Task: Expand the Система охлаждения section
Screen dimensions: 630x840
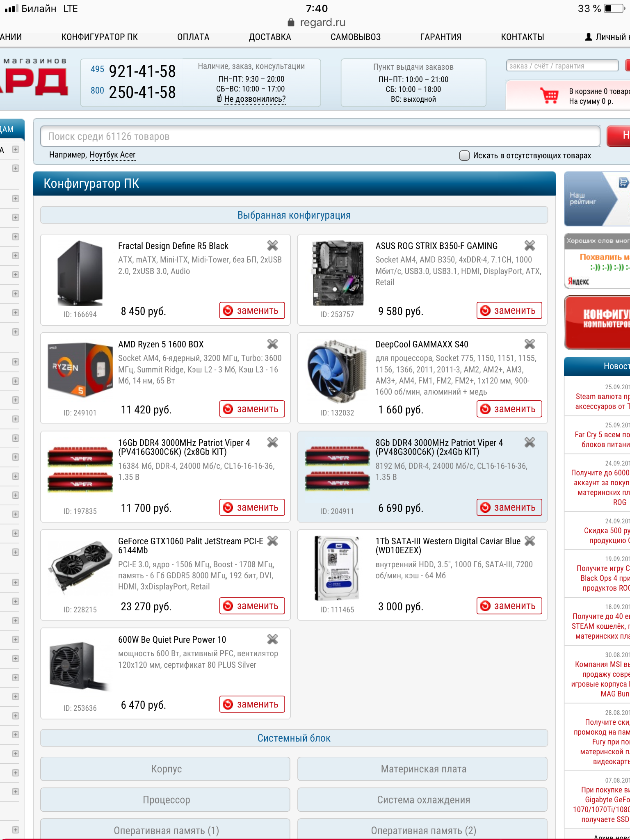Action: coord(422,799)
